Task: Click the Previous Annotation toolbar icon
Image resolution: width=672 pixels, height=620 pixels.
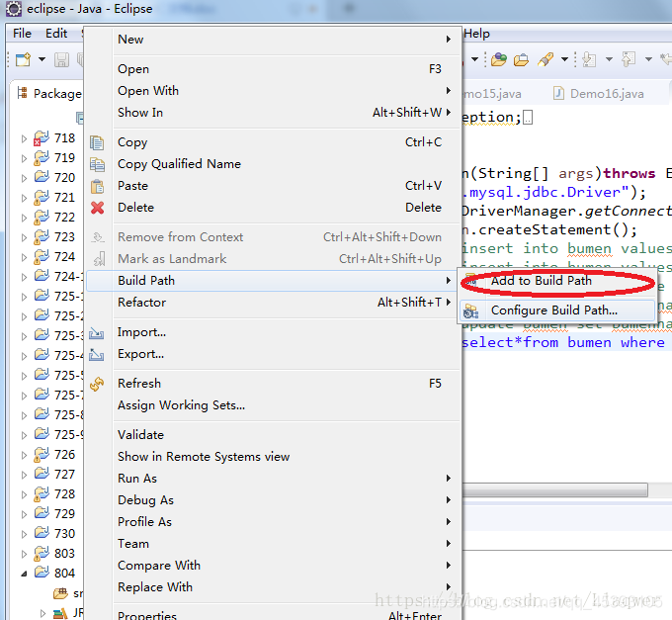Action: 629,59
